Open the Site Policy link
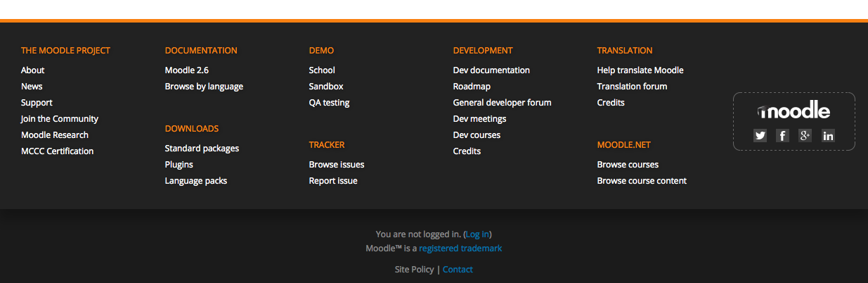The image size is (868, 283). pyautogui.click(x=415, y=270)
